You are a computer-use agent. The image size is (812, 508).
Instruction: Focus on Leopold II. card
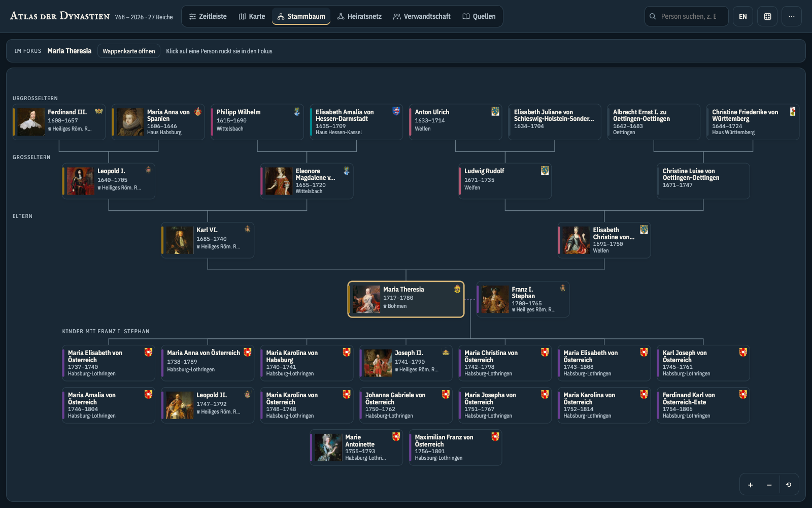point(208,405)
